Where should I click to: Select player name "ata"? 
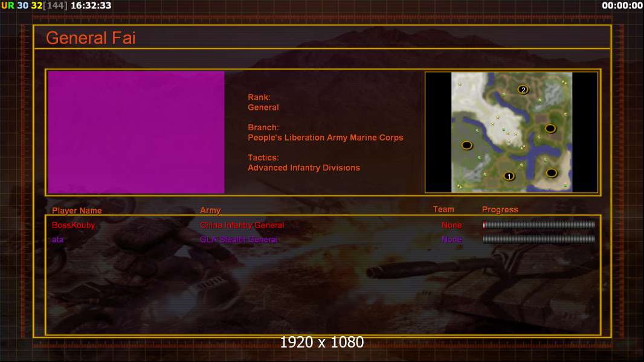(x=57, y=240)
